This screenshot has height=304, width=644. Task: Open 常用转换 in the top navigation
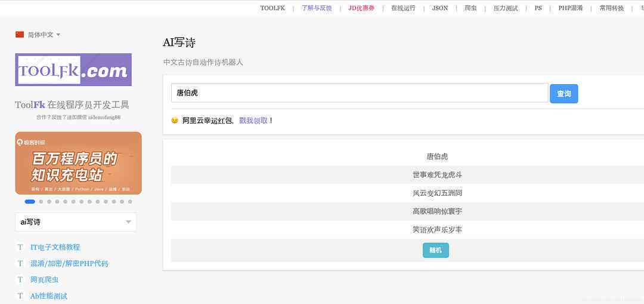coord(612,8)
